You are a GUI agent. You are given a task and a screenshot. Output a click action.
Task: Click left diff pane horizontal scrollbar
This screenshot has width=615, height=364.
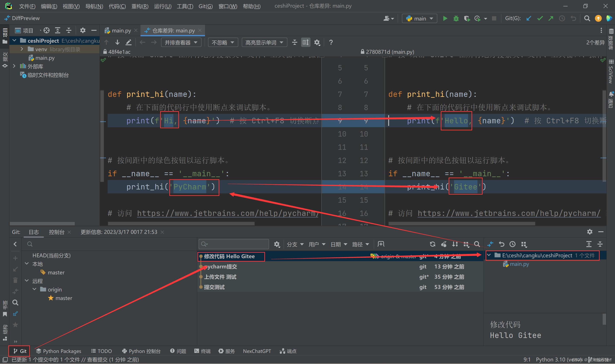click(181, 223)
